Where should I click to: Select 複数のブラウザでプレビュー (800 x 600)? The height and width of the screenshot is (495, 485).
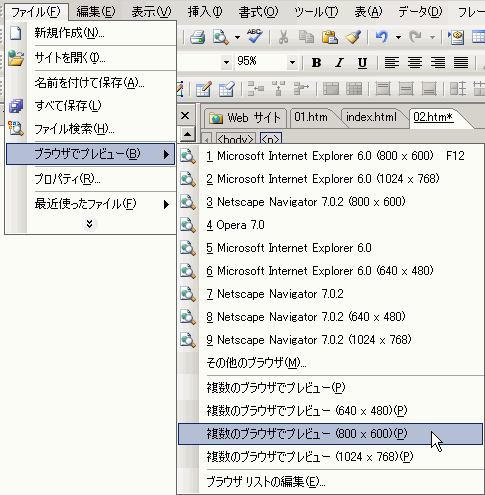pyautogui.click(x=331, y=434)
